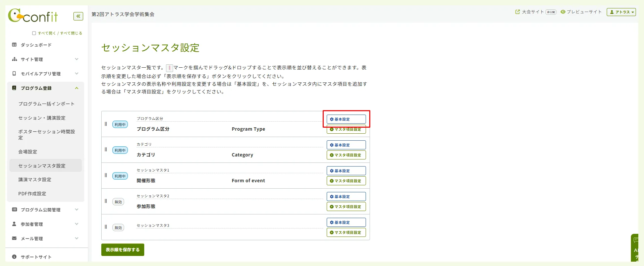Click the preview site eye icon
Image resolution: width=644 pixels, height=266 pixels.
[x=563, y=12]
